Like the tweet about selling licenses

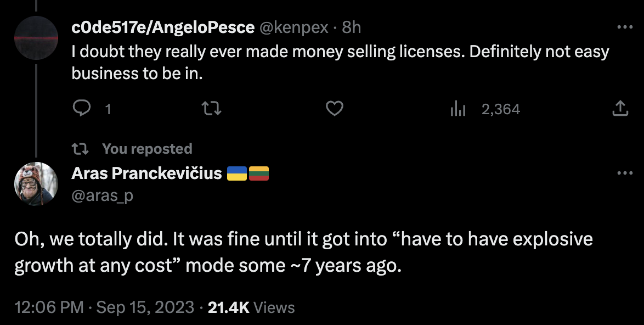335,109
